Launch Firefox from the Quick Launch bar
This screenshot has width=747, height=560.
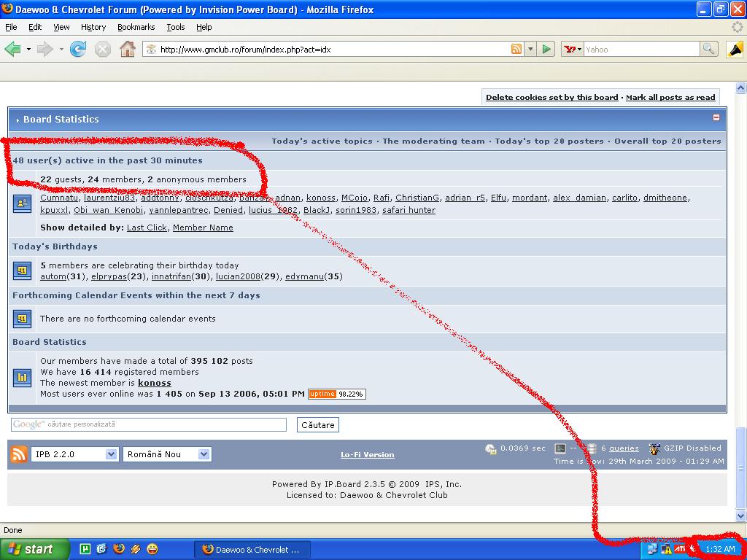pos(119,549)
